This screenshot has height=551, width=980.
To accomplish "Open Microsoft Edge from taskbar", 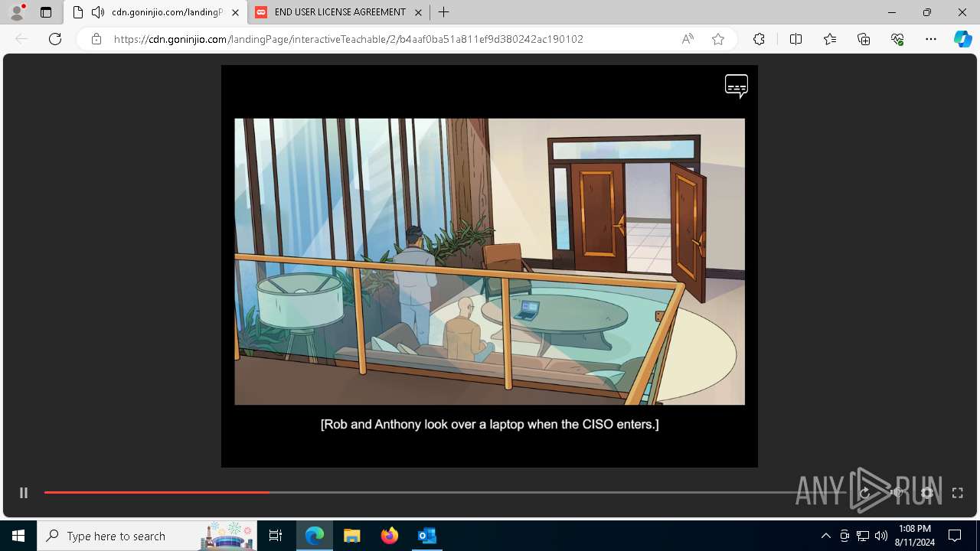I will tap(315, 536).
